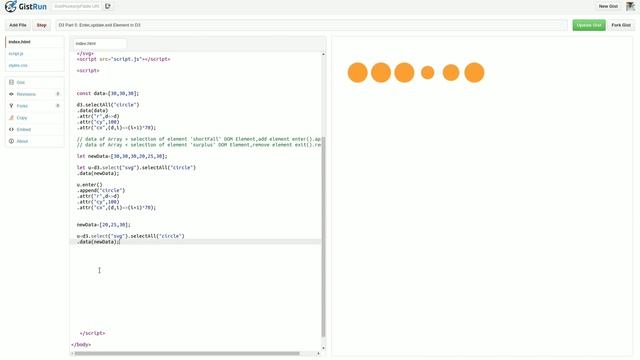Click horizontal scrollbar right arrow
Image resolution: width=640 pixels, height=360 pixels.
[318, 353]
